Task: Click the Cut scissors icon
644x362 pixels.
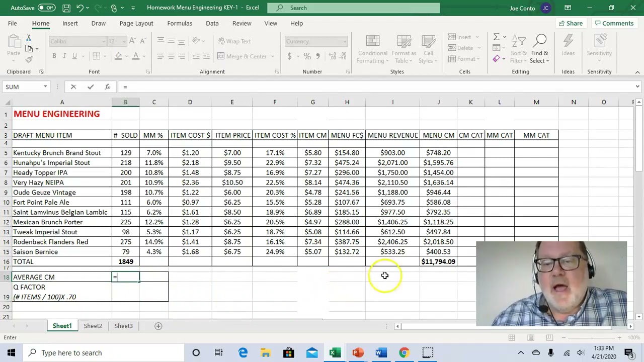Action: coord(29,38)
